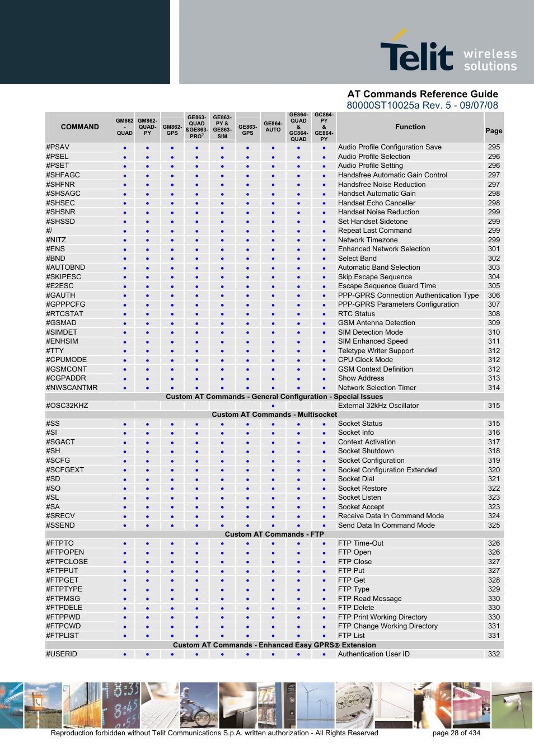Viewport: 534px width, 756px height.
Task: Select '#CPUMODE' command entry
Action: 66,360
